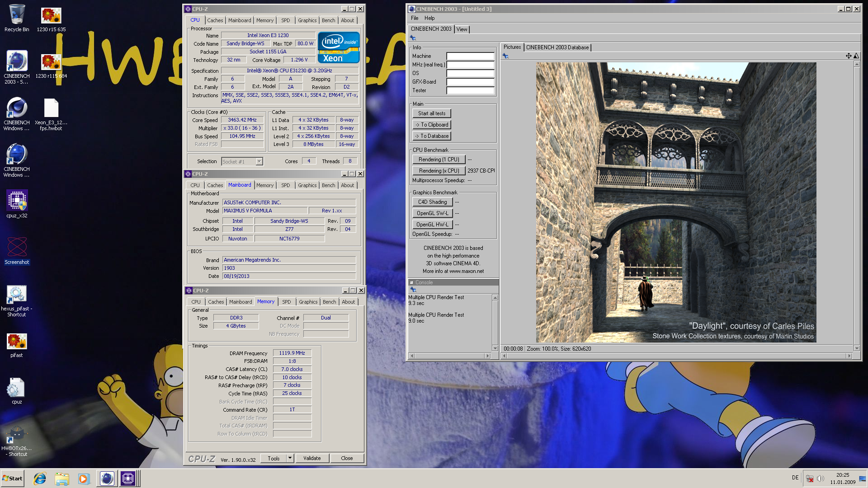Click the pin icon under Pictures tab

(505, 56)
